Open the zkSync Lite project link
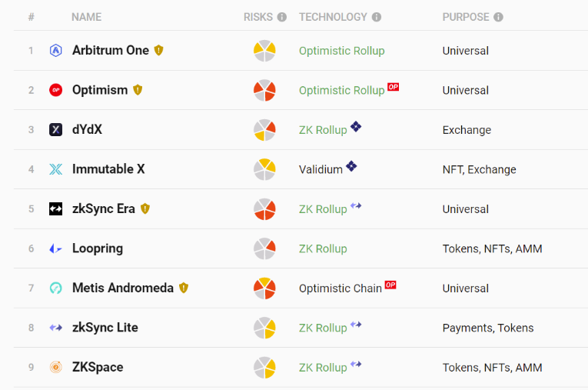This screenshot has width=588, height=390. (105, 328)
